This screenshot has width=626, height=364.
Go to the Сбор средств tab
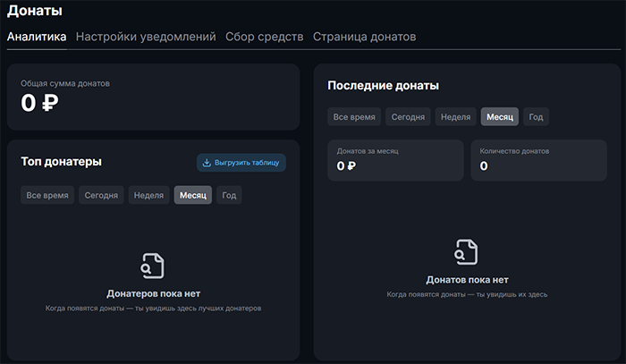(x=264, y=37)
